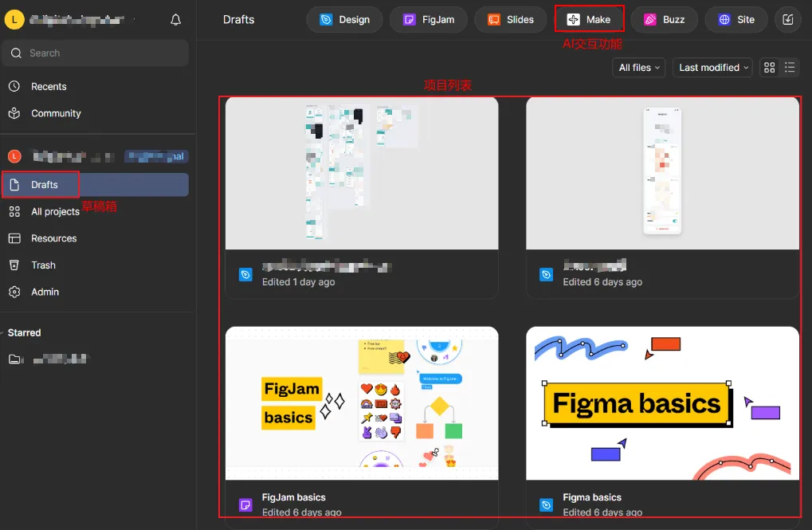Open the mobile design file thumbnail
This screenshot has height=530, width=812.
[662, 173]
